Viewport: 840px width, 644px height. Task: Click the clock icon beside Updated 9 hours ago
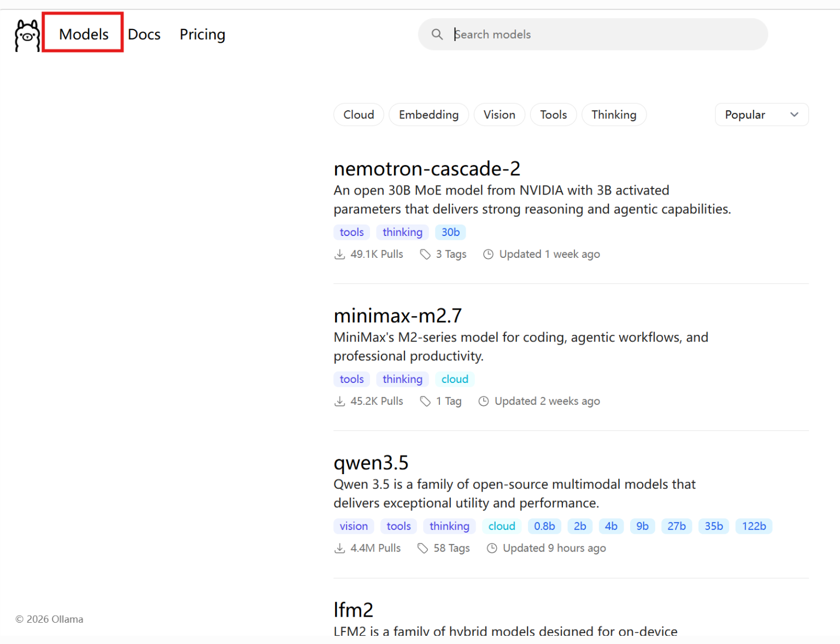[492, 548]
